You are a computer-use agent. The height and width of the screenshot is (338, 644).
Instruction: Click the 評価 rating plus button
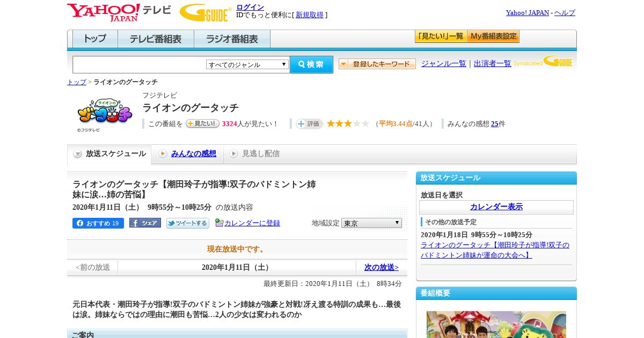[x=309, y=124]
